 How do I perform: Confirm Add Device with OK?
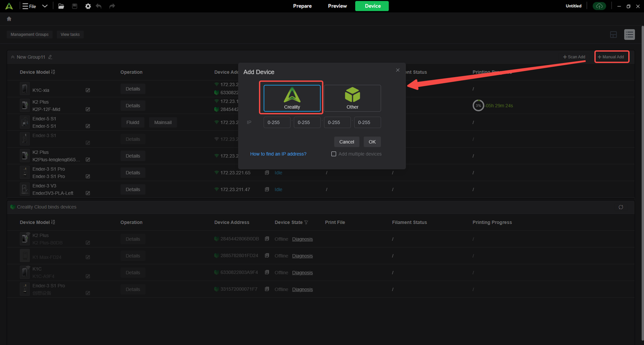tap(372, 142)
